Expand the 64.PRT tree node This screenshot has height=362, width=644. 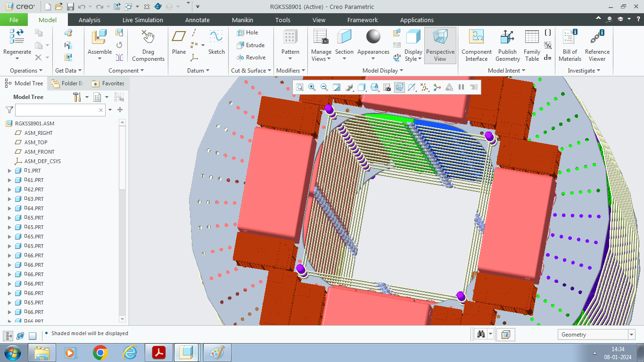pyautogui.click(x=9, y=208)
